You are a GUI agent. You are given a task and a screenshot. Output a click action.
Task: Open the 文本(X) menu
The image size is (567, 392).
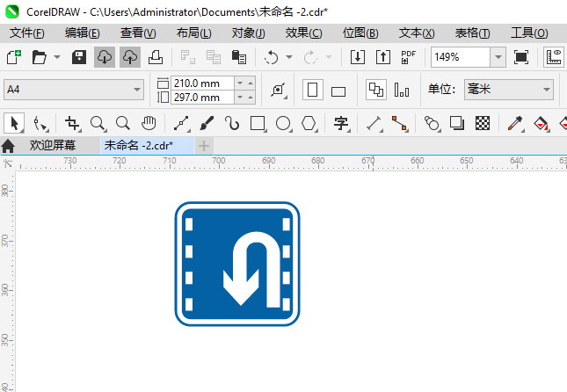(417, 33)
